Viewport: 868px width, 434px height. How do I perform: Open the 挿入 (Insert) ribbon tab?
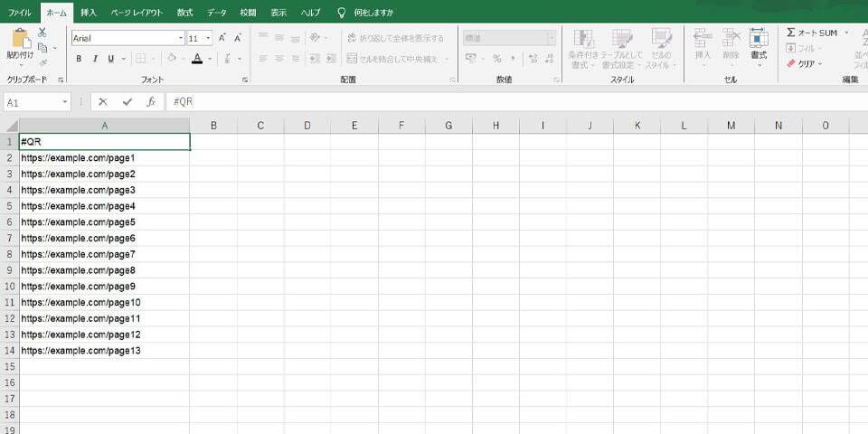click(89, 13)
